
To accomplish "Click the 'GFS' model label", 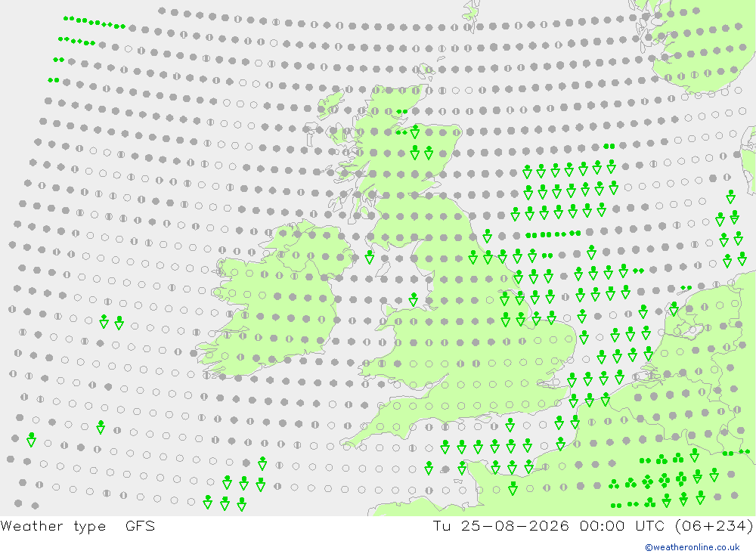I will click(x=140, y=525).
